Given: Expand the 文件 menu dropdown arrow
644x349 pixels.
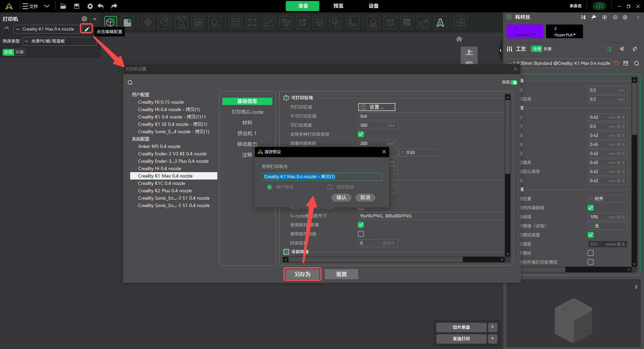Looking at the screenshot, I should coord(47,6).
